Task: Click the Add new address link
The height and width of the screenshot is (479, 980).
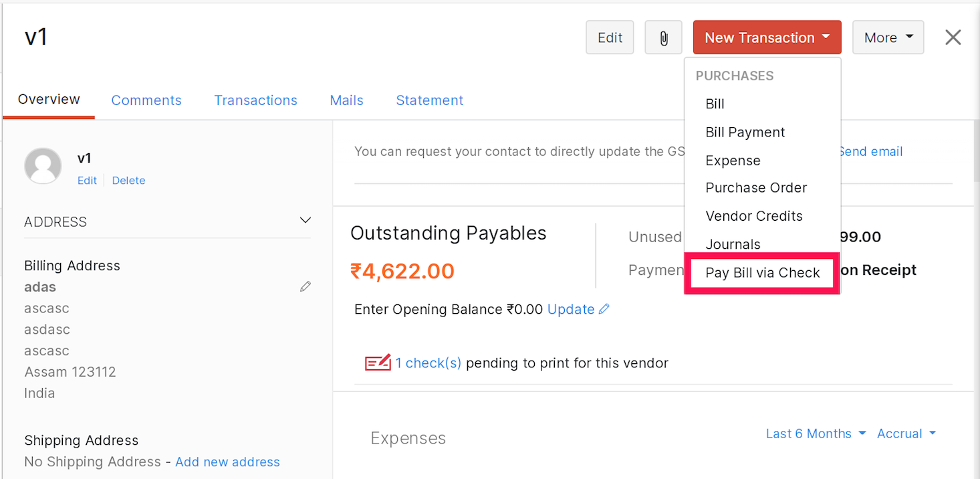Action: [227, 462]
